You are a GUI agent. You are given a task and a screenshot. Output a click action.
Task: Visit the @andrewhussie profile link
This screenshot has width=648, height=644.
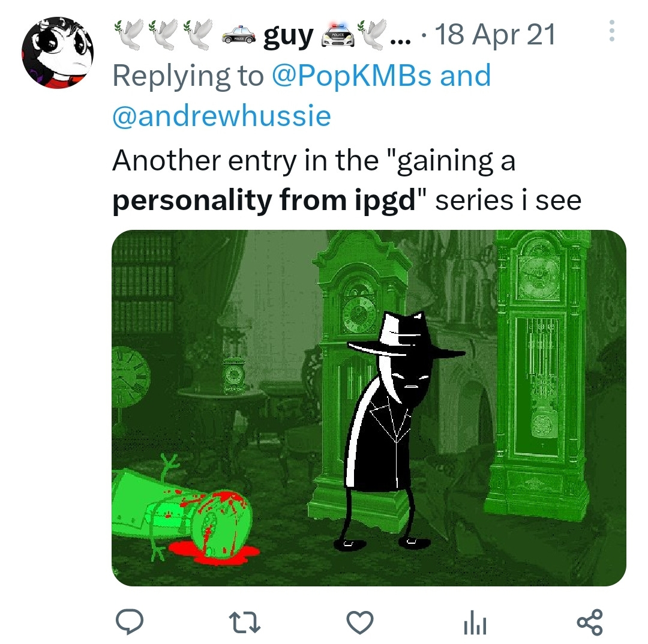coord(221,116)
